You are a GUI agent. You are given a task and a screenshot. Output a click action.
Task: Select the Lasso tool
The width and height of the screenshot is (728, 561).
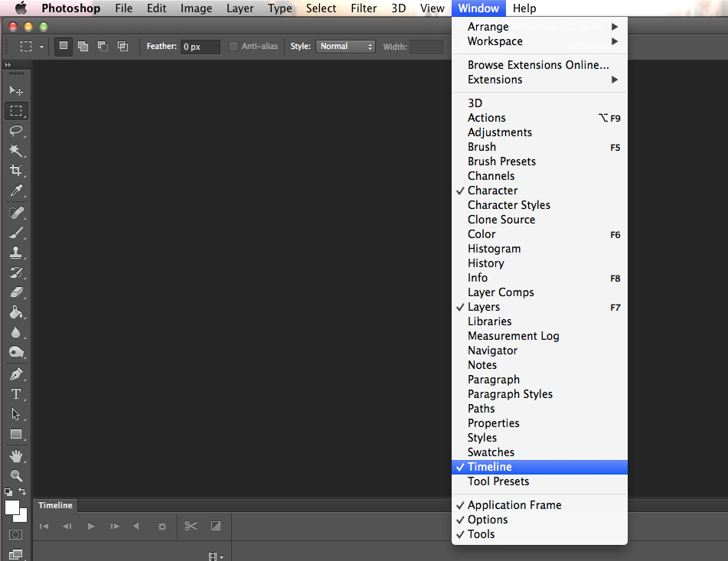(16, 131)
